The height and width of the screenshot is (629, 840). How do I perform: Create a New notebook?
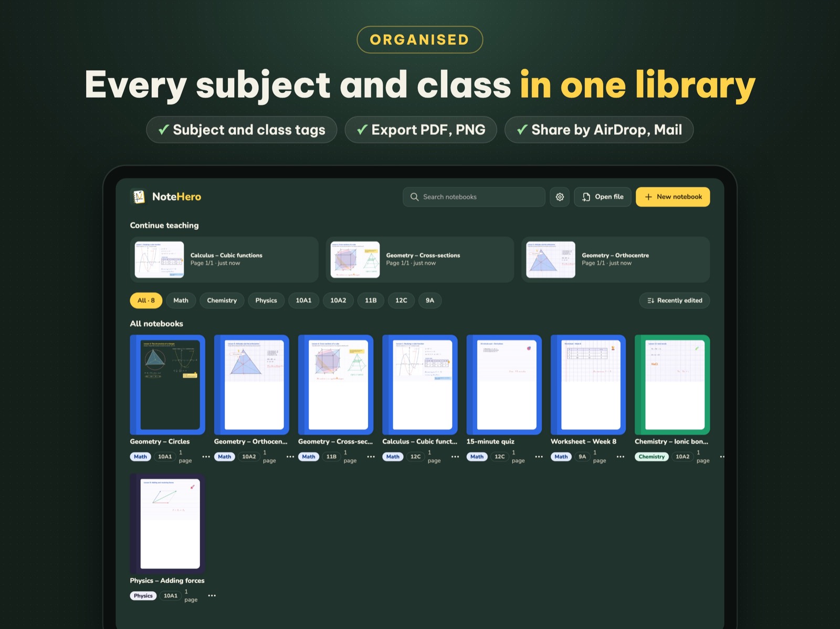click(x=673, y=197)
